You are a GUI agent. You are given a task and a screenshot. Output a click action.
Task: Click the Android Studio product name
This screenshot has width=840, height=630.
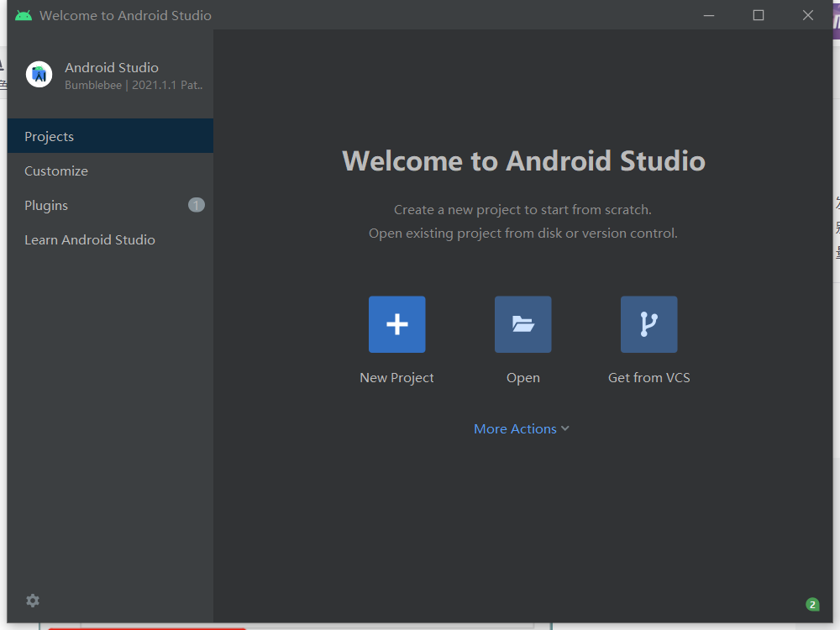(x=112, y=67)
